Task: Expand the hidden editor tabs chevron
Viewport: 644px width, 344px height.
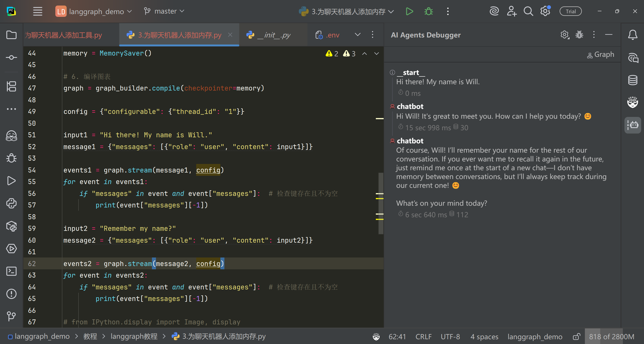Action: 357,35
